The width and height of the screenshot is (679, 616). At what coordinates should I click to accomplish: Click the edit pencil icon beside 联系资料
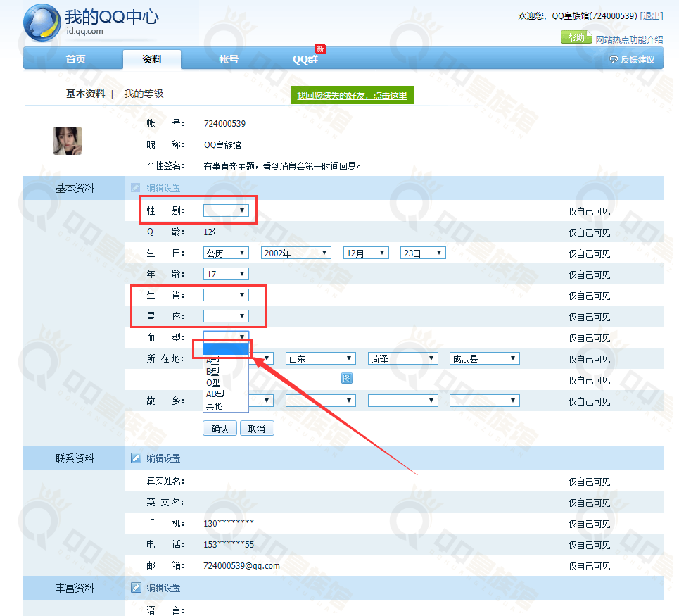(x=137, y=458)
